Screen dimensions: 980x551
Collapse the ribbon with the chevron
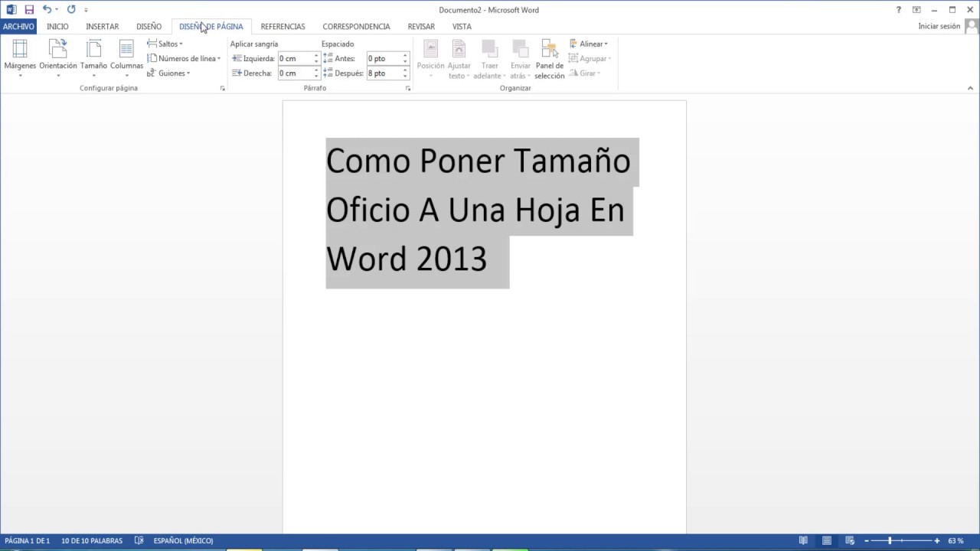click(x=971, y=89)
